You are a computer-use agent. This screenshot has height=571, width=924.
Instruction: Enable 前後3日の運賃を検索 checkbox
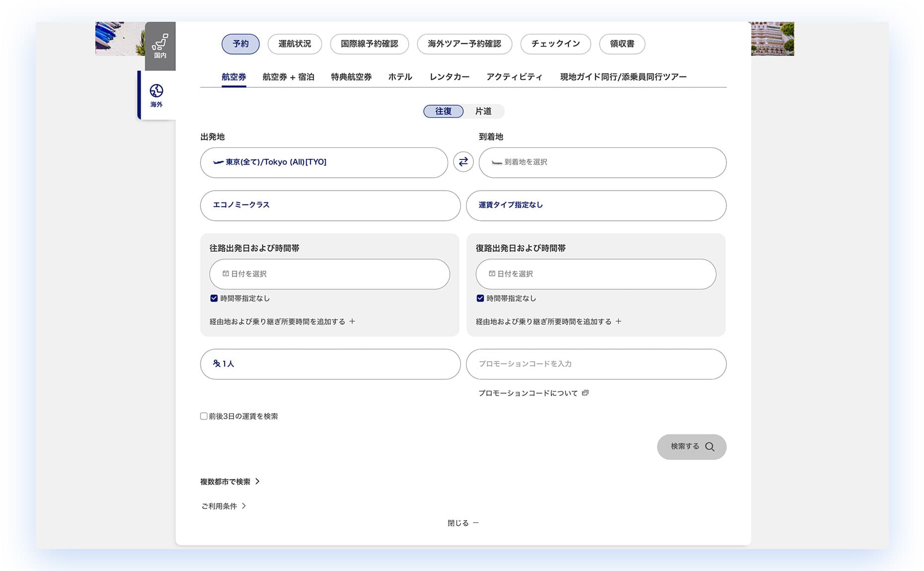tap(204, 416)
